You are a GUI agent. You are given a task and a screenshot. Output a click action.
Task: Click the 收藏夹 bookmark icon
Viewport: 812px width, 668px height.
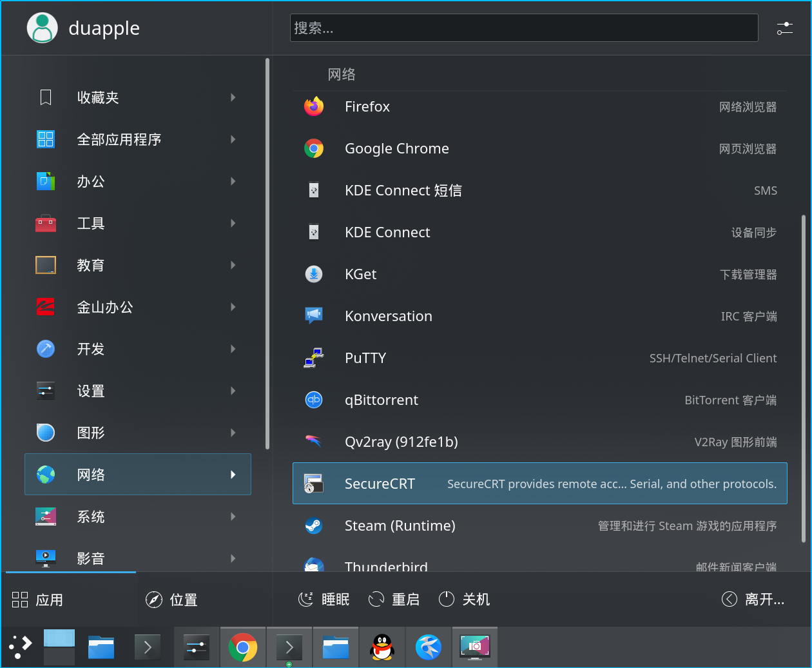[x=46, y=97]
